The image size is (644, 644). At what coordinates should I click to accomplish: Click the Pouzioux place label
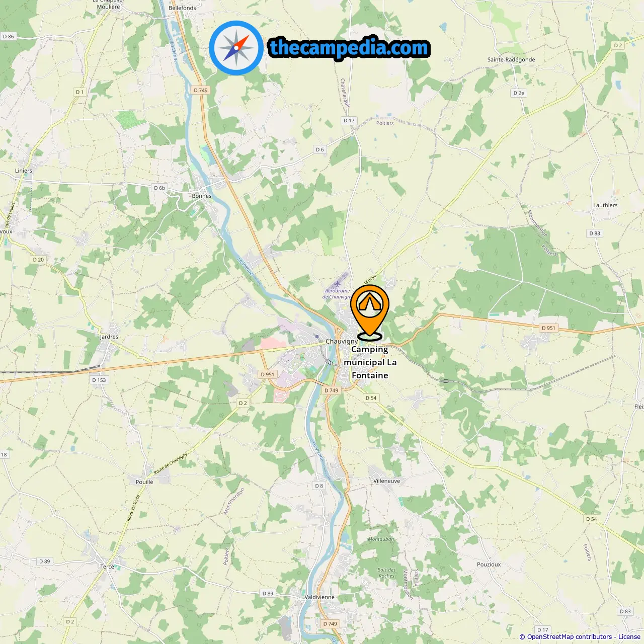(x=489, y=565)
